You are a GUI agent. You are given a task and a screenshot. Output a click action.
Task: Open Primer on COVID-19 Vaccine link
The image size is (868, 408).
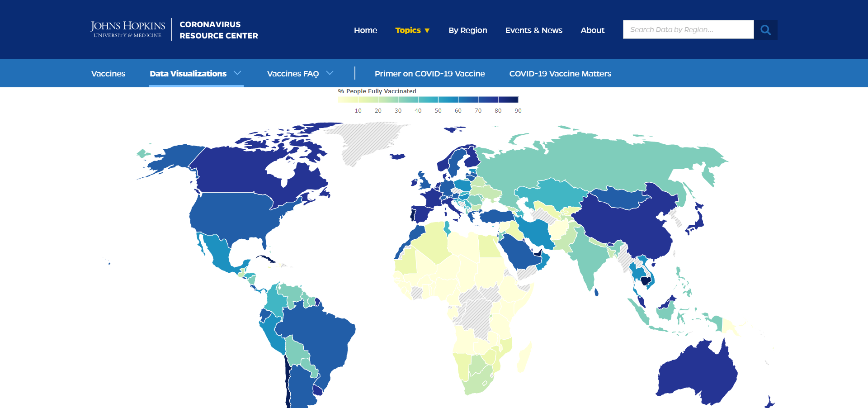click(x=429, y=74)
